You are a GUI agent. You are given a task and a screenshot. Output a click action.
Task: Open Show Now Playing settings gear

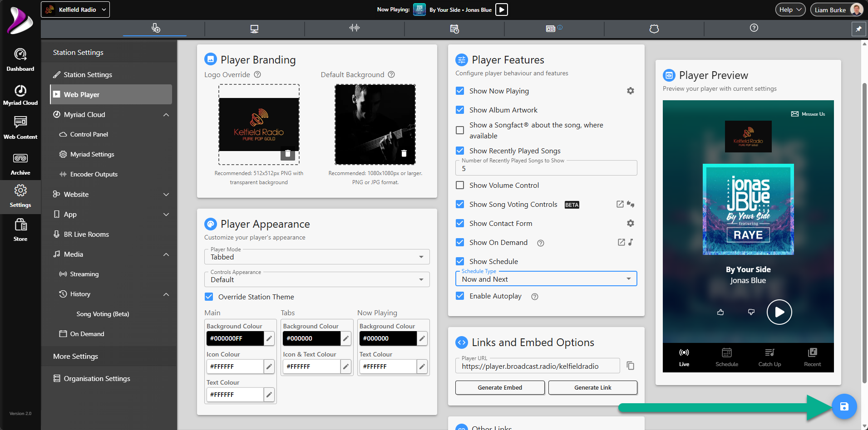point(630,91)
